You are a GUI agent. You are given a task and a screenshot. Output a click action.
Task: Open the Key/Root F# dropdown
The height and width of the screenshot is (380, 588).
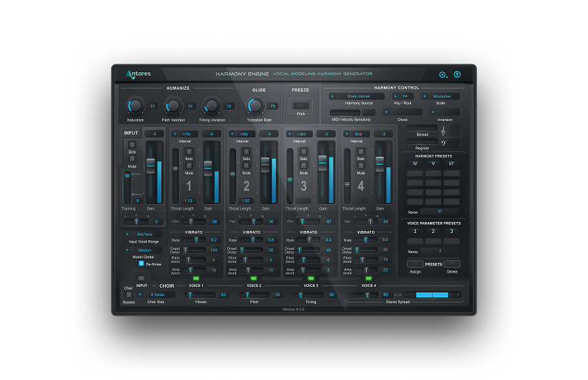(x=406, y=96)
